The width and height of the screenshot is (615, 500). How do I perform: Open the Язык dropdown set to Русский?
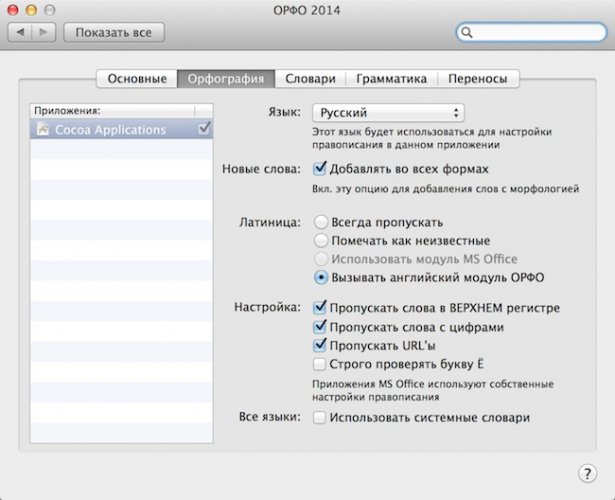pyautogui.click(x=388, y=113)
